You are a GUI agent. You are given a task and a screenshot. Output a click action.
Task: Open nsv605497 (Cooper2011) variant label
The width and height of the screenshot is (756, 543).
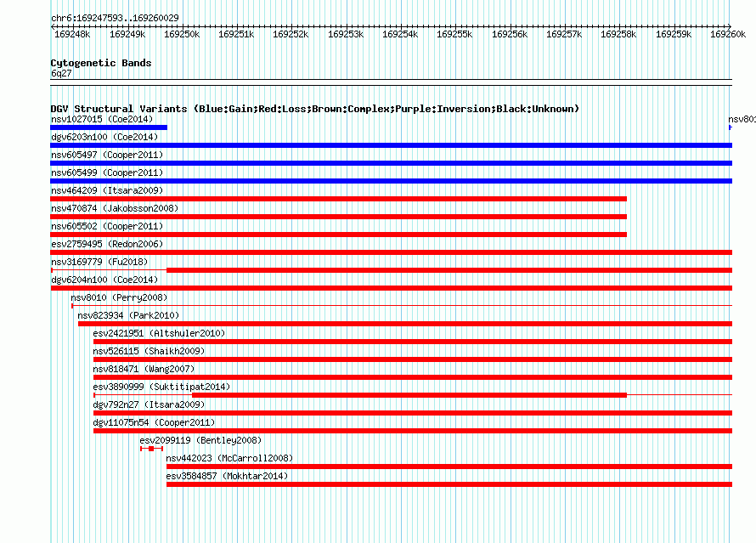(107, 155)
